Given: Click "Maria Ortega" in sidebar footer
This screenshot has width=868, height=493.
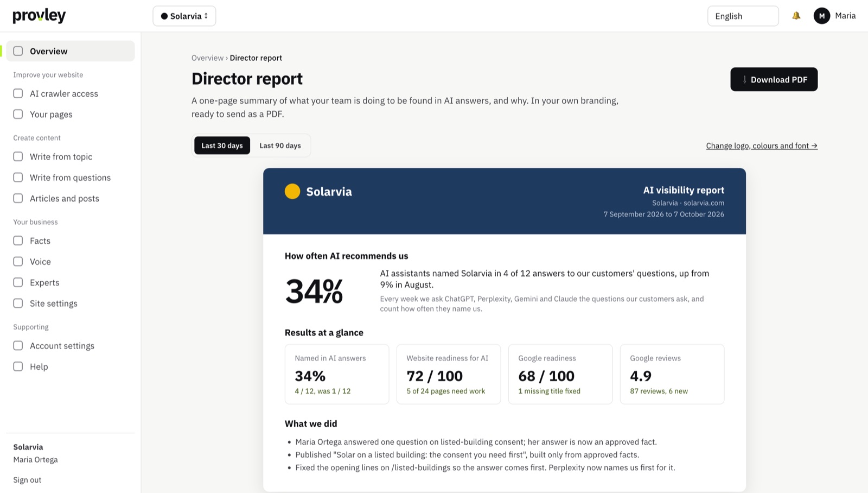Looking at the screenshot, I should pos(35,459).
